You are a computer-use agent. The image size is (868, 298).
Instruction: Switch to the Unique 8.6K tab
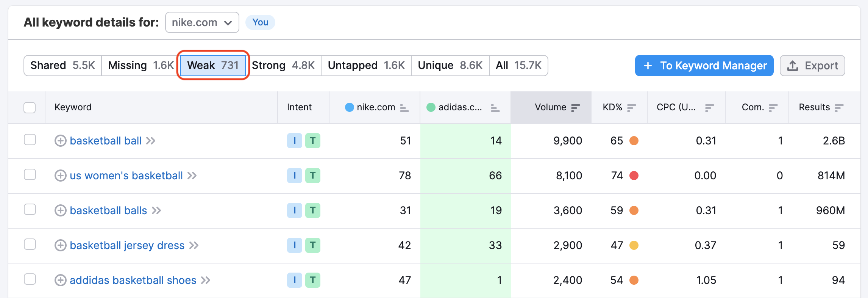point(450,66)
